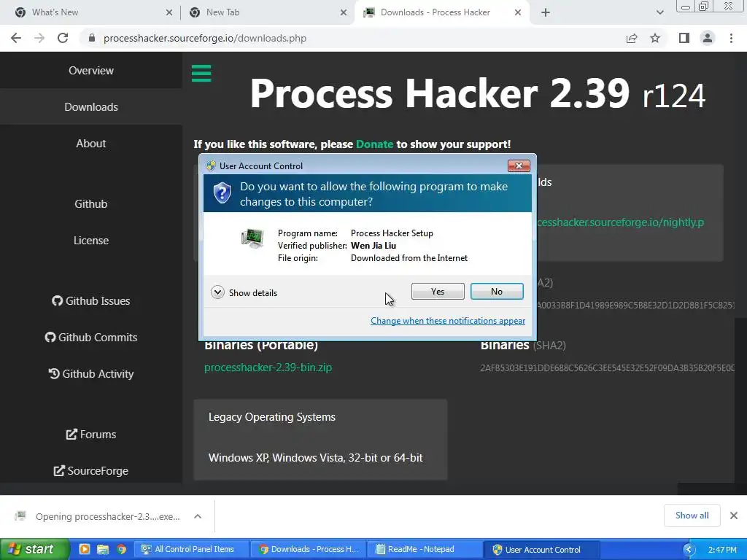The height and width of the screenshot is (560, 747).
Task: Close Downloads - Process Hacker tab
Action: 518,13
